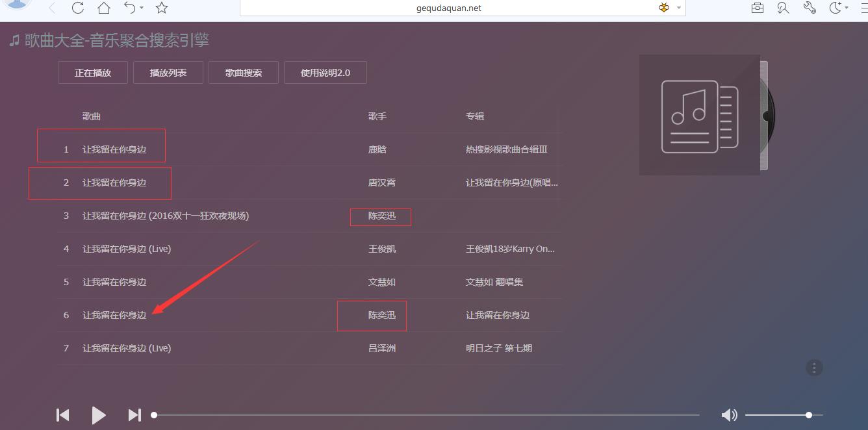The width and height of the screenshot is (868, 430).
Task: Click the screenshot capture magnifier icon
Action: click(x=783, y=8)
